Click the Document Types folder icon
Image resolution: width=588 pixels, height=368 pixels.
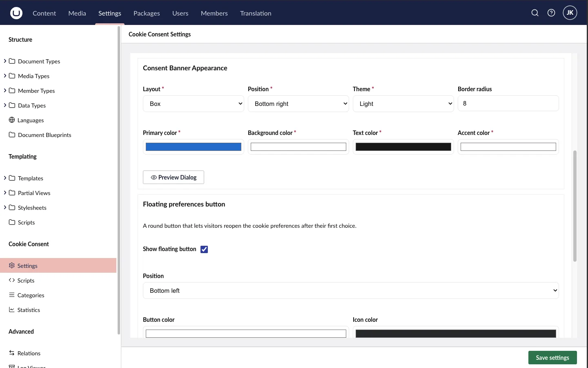click(x=12, y=61)
